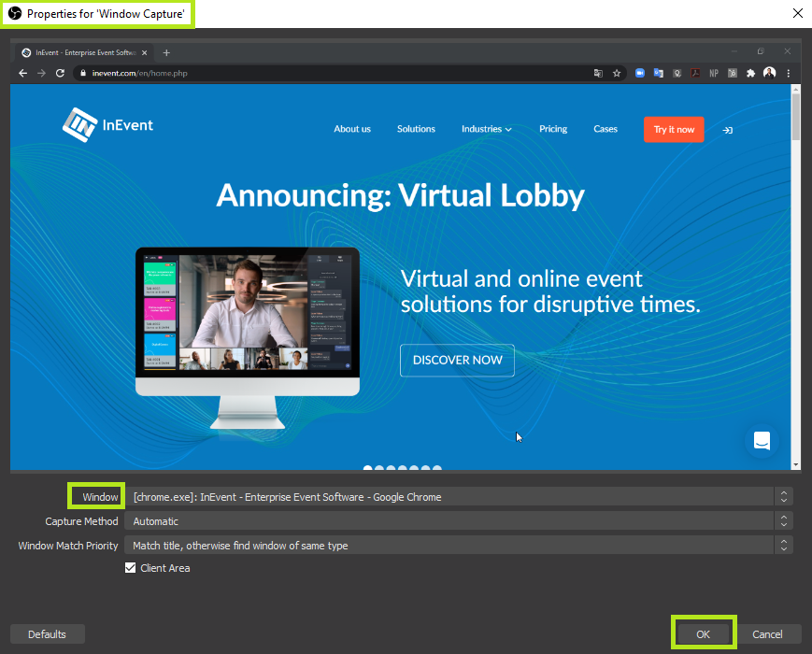The image size is (812, 654).
Task: Click the Chrome profile avatar
Action: [770, 73]
